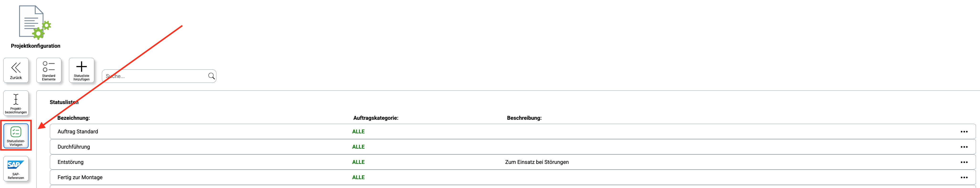Select Statuslisten-Vorlagen sidebar icon
Screen dimensions: 980x188
click(x=16, y=136)
